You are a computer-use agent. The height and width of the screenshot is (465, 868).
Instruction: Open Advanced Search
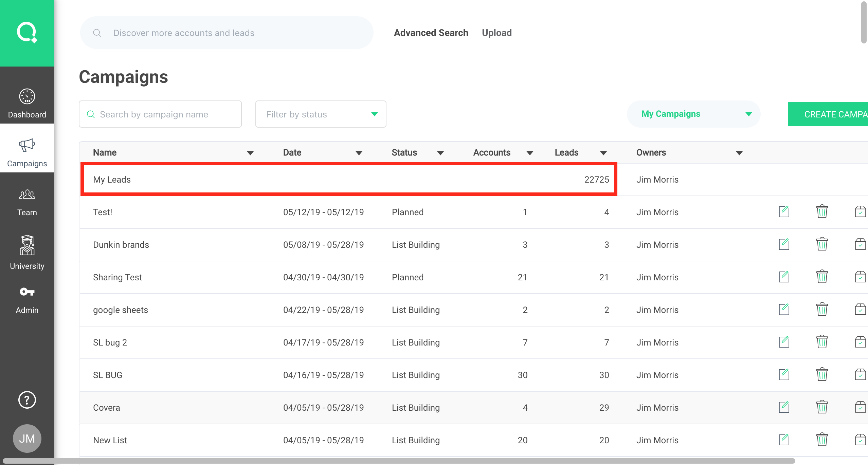point(431,33)
